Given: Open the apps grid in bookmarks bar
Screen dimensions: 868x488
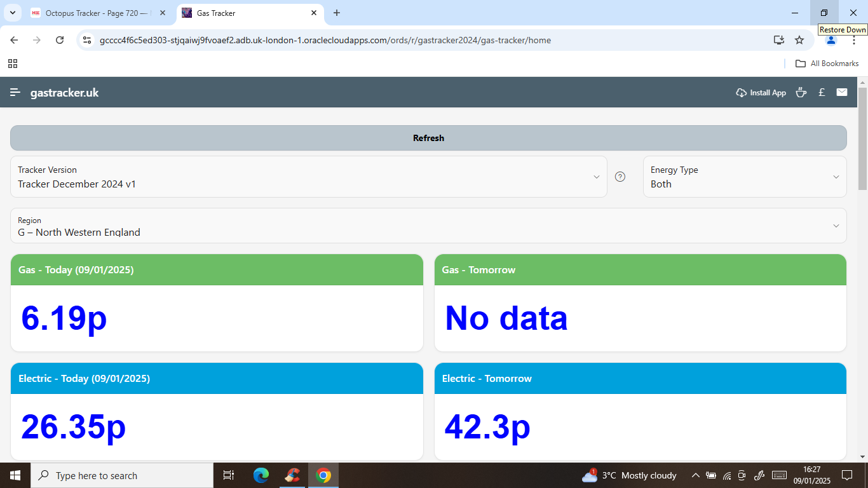Looking at the screenshot, I should coord(13,64).
